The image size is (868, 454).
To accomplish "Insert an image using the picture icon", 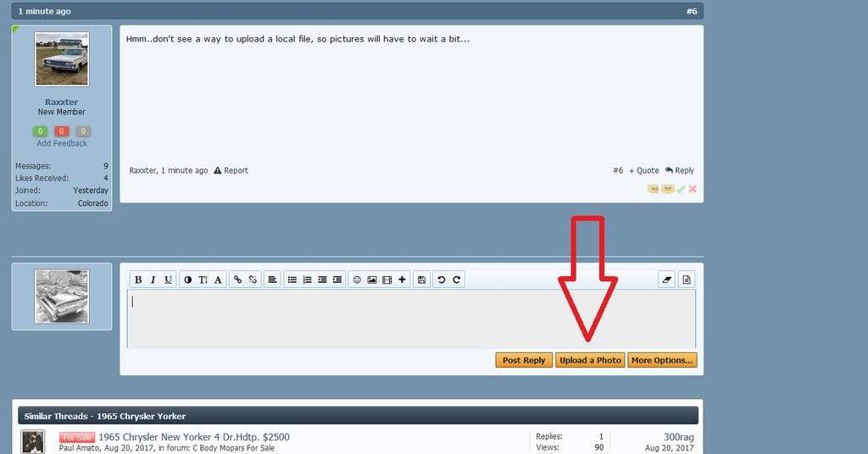I will coord(372,280).
